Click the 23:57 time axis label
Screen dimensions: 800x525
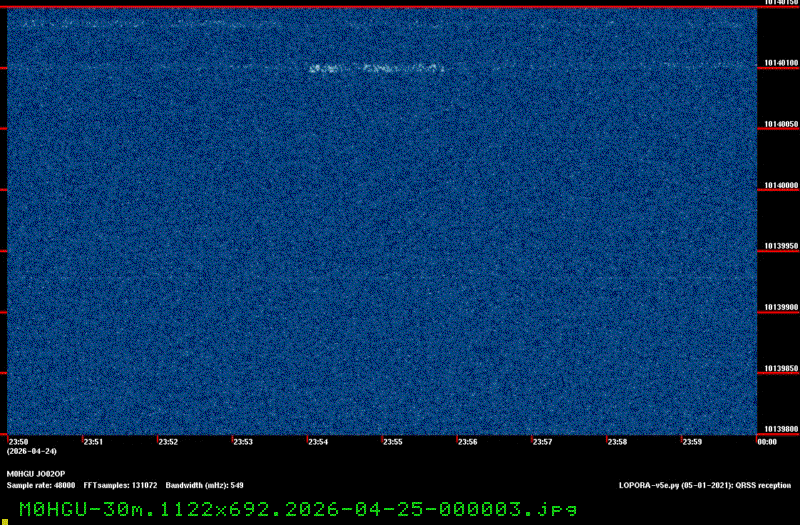pos(542,442)
